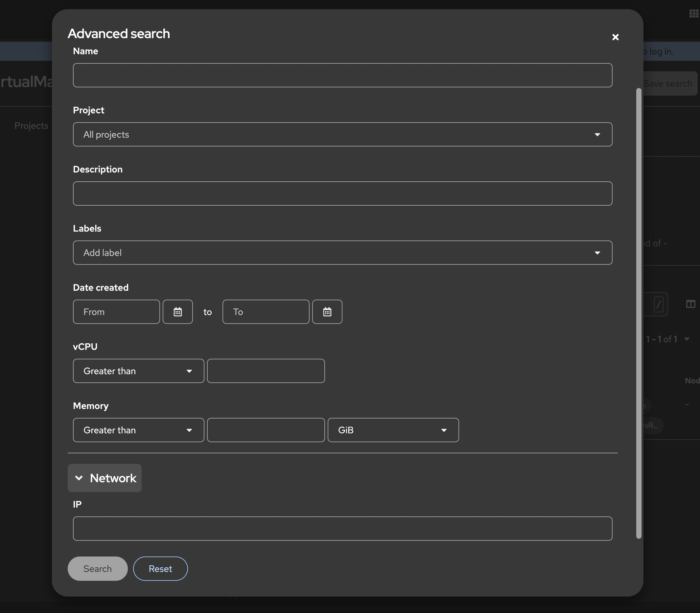Screen dimensions: 700x613
Task: Focus the Name input field
Action: tap(342, 75)
